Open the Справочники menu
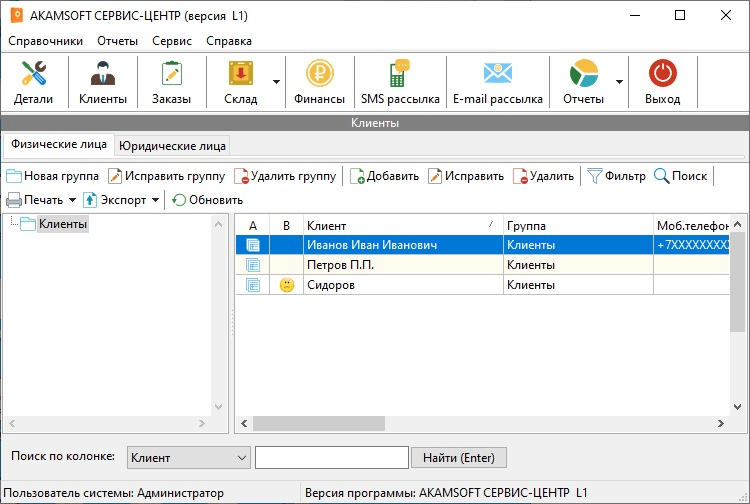 [45, 41]
